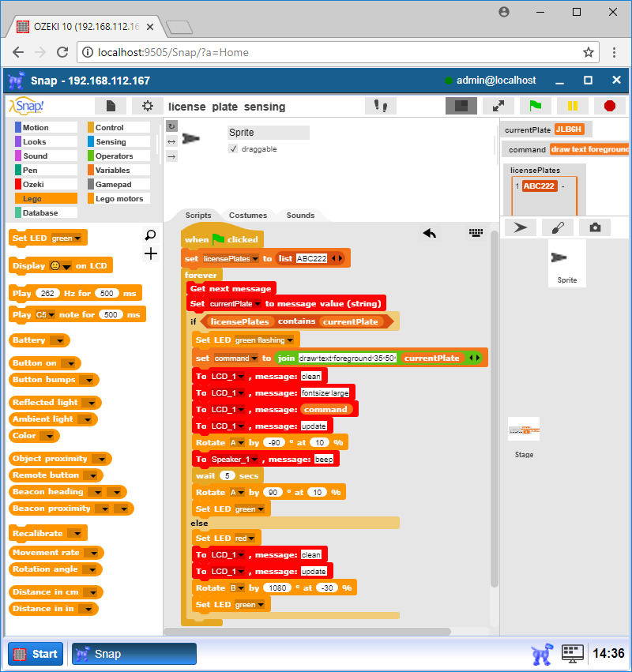Screen dimensions: 632x672
Task: Switch to the Costumes tab
Action: [x=248, y=215]
